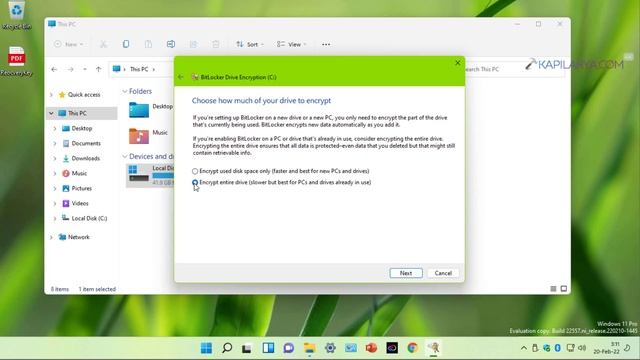Click the Rename icon in Explorer toolbar
640x360 pixels.
point(171,44)
